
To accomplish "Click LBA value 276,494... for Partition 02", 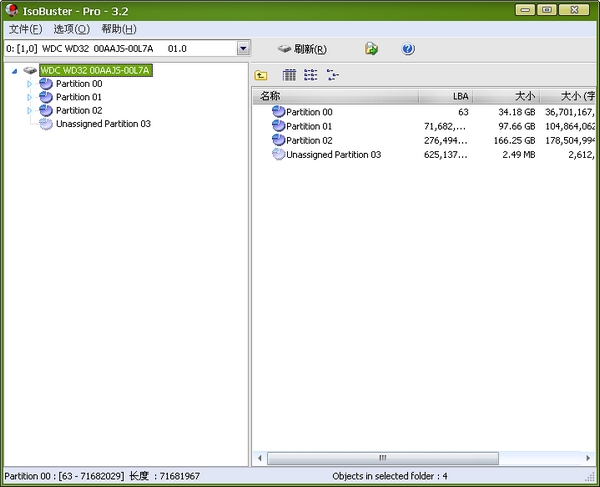I will pyautogui.click(x=445, y=140).
